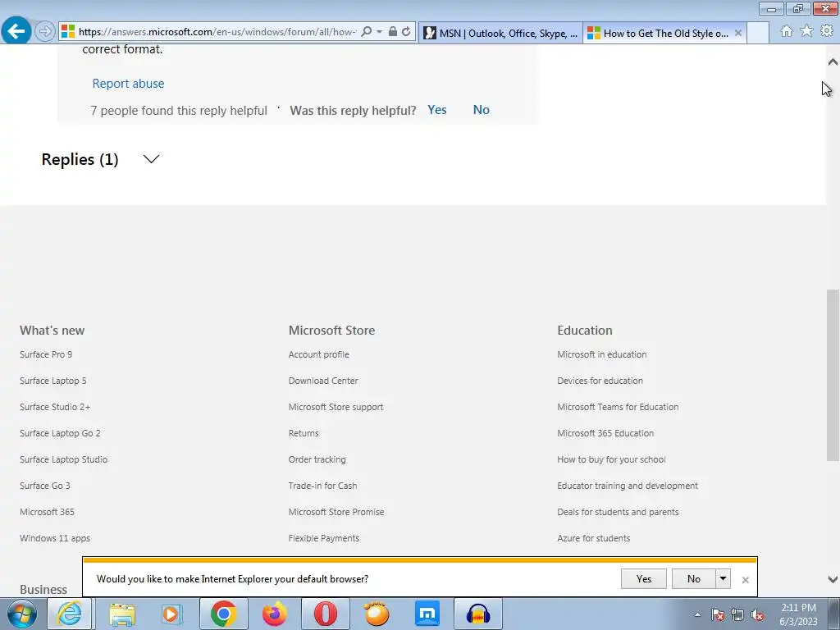This screenshot has width=840, height=630.
Task: Open the Tools gear icon
Action: pos(827,32)
